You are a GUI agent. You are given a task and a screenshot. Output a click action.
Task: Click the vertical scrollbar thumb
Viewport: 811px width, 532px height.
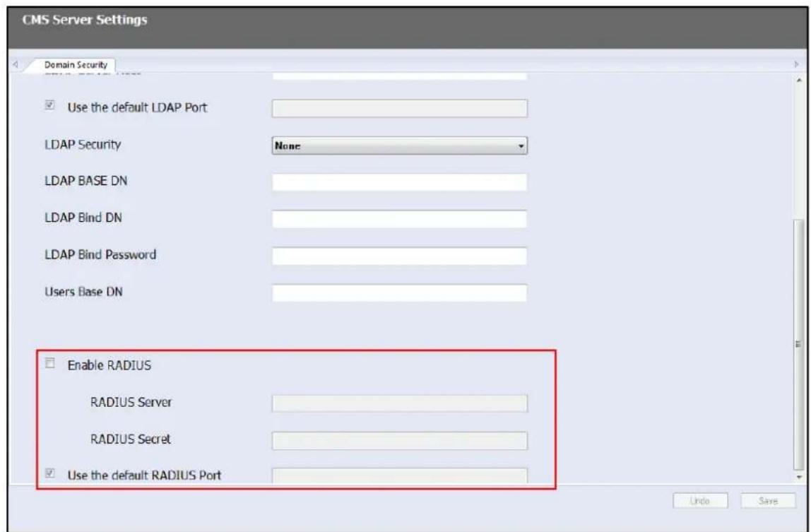(x=799, y=344)
